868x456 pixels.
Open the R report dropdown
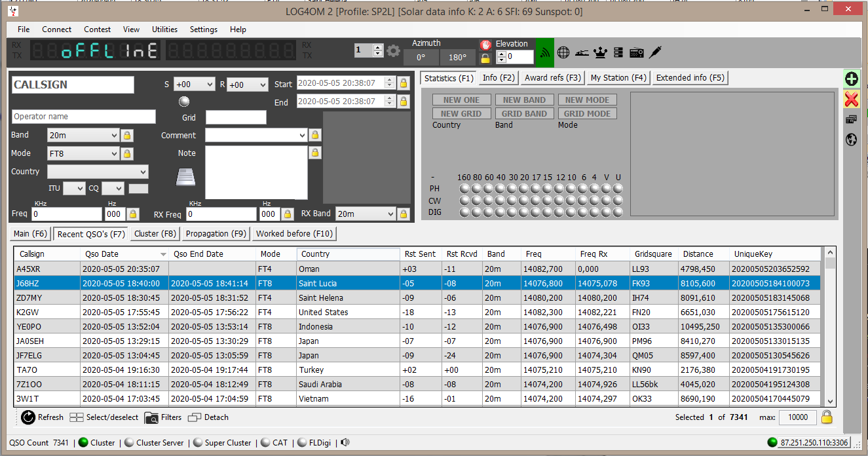tap(247, 85)
